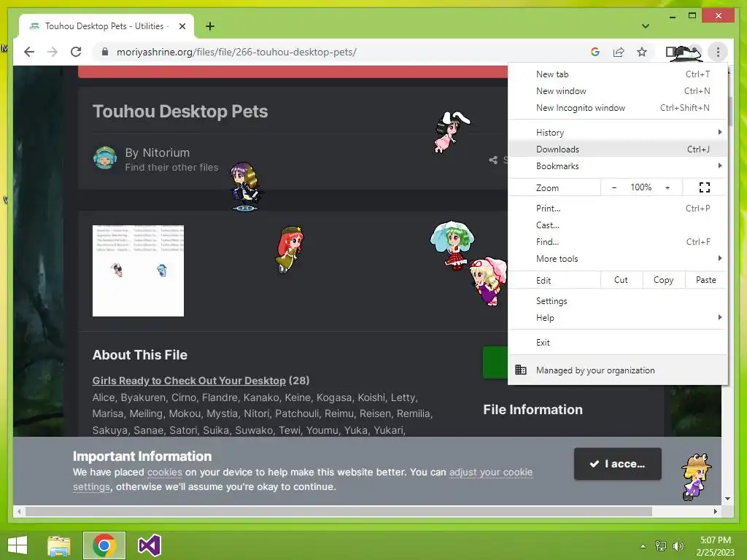Screen dimensions: 747x560
Task: Open the Chrome side panel icon
Action: pos(670,52)
